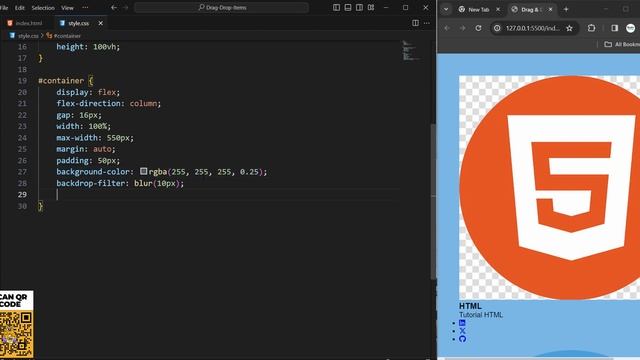View site information icon in address bar
640x360 pixels.
pyautogui.click(x=497, y=28)
